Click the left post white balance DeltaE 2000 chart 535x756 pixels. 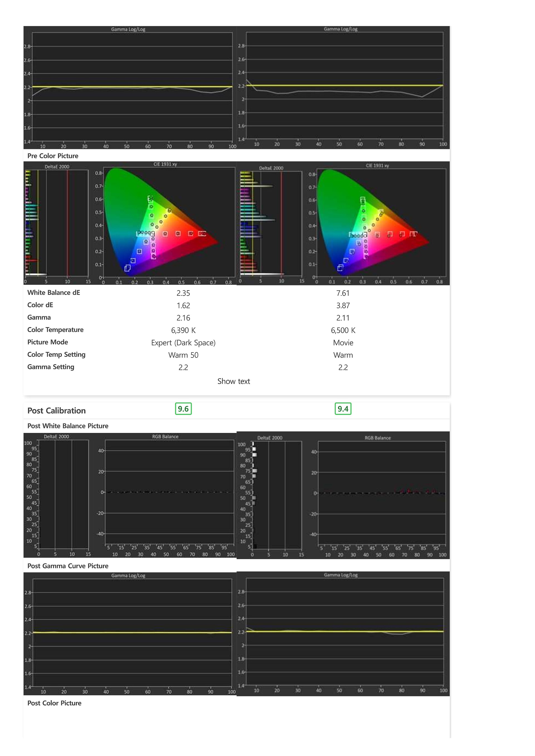57,495
